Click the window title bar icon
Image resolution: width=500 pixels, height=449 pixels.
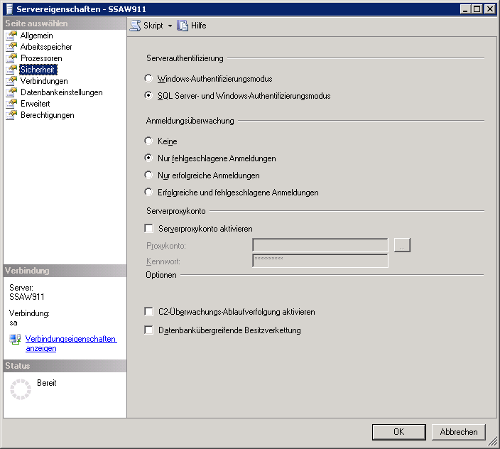pyautogui.click(x=9, y=9)
